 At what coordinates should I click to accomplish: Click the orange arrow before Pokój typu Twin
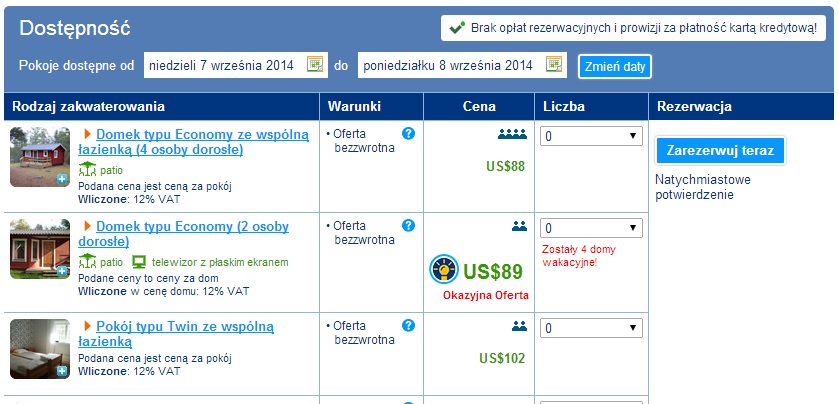(88, 326)
